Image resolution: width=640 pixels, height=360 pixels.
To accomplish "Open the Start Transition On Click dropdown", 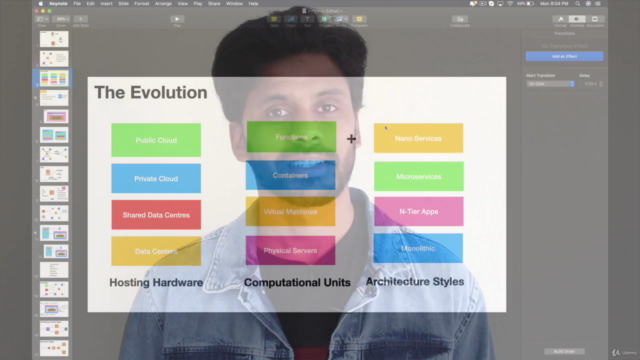I will click(550, 84).
